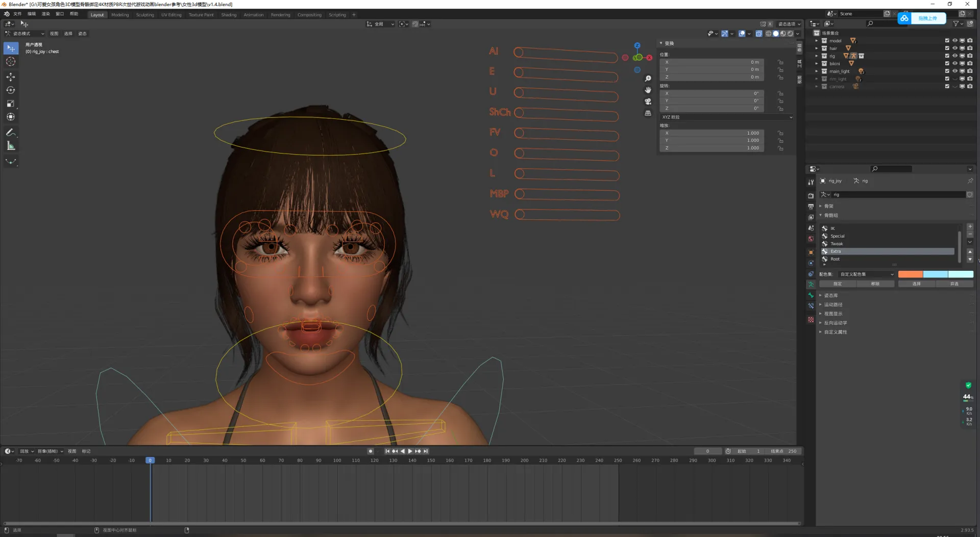
Task: Open the 姿态模式 mode dropdown
Action: (x=24, y=34)
